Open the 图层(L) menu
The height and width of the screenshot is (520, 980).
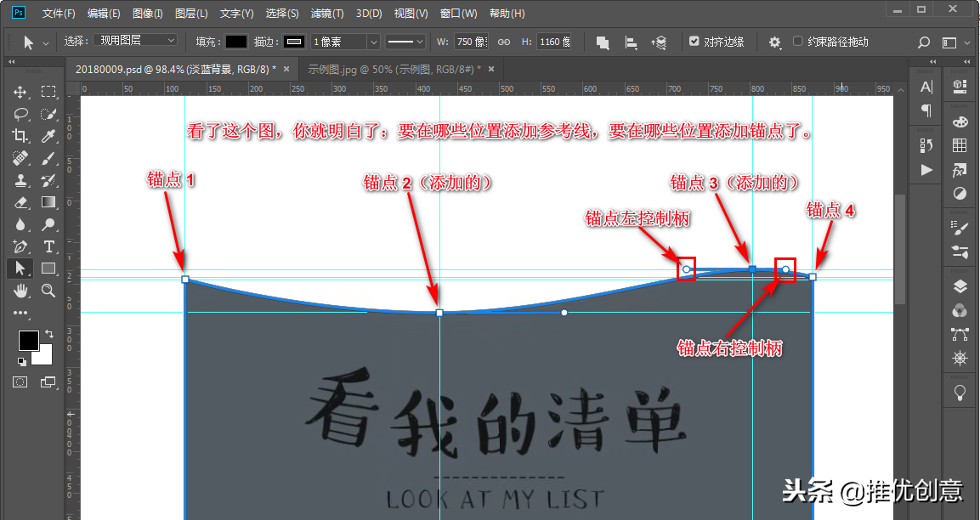point(191,13)
